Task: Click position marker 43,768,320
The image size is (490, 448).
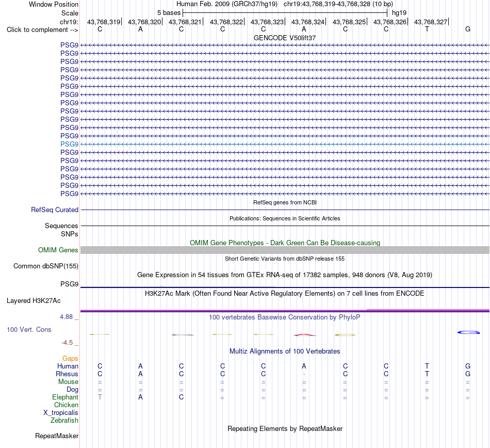Action: [144, 22]
